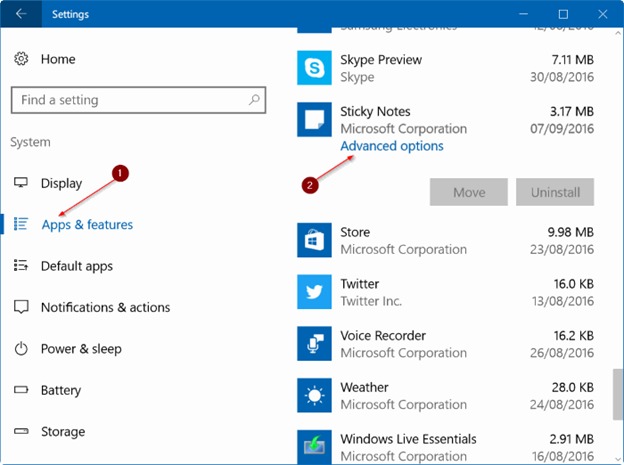The height and width of the screenshot is (465, 624).
Task: Click the Twitter Inc. publisher text
Action: [371, 301]
